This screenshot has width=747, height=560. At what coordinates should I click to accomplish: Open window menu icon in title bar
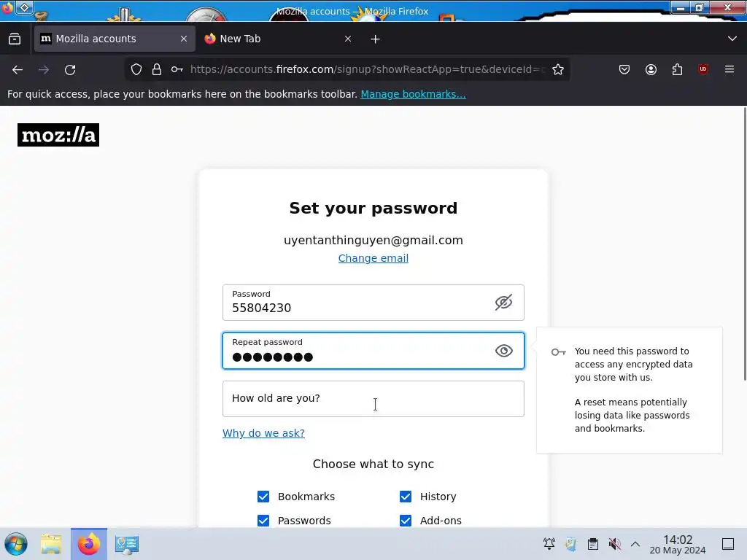pos(7,7)
